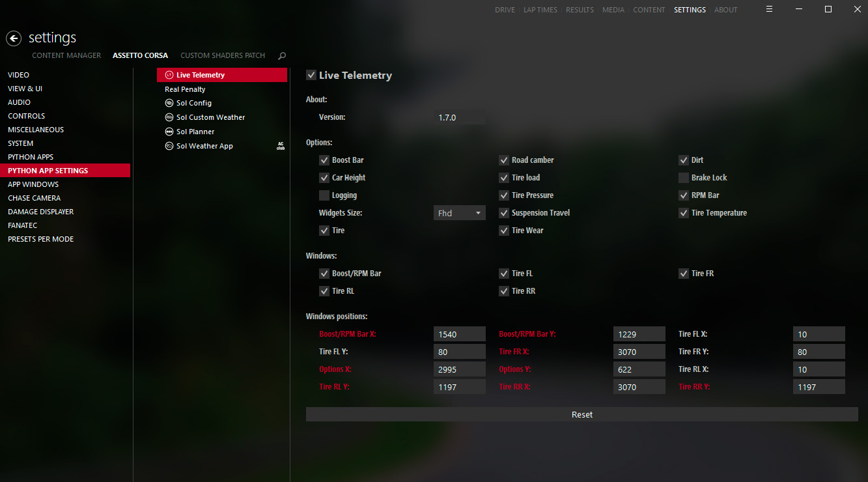Toggle Tire Temperature checkbox

[x=684, y=213]
